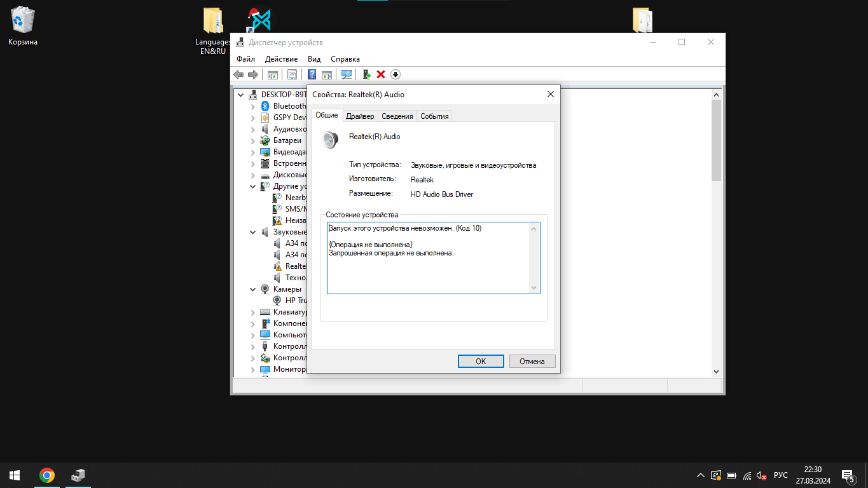Screen dimensions: 868x488
Task: Switch to the События tab
Action: (x=434, y=116)
